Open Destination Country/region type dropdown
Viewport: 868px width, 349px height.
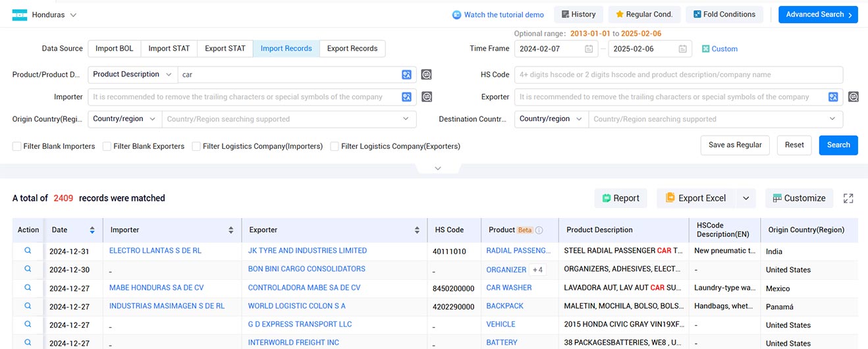[x=551, y=119]
